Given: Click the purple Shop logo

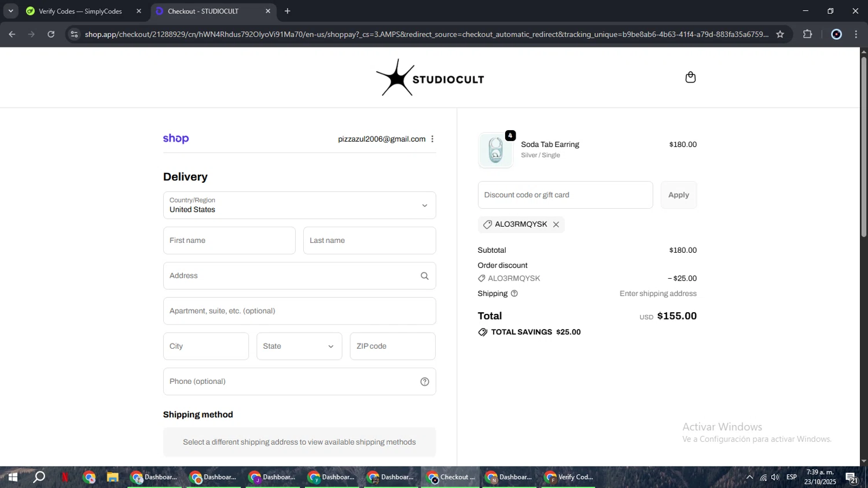Looking at the screenshot, I should click(x=176, y=139).
